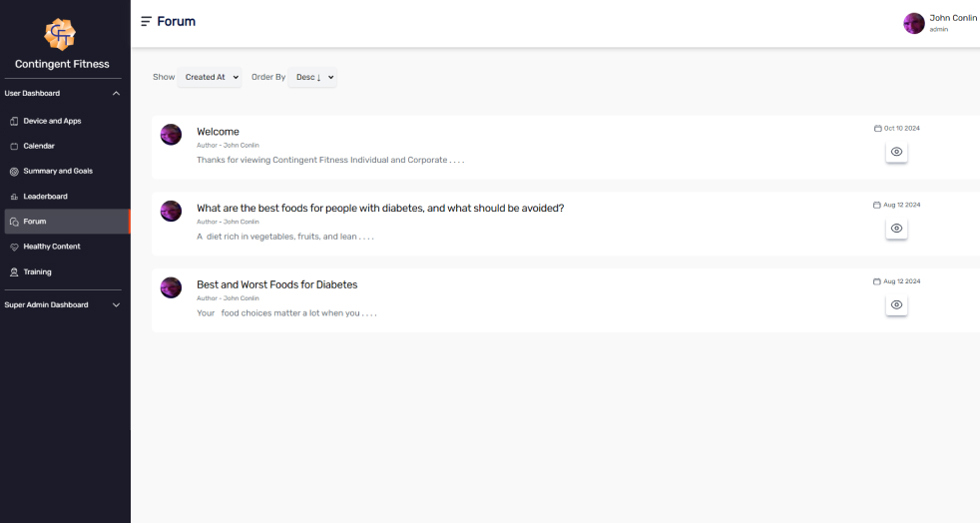Click the Training person icon
Viewport: 980px width, 523px height.
click(14, 271)
